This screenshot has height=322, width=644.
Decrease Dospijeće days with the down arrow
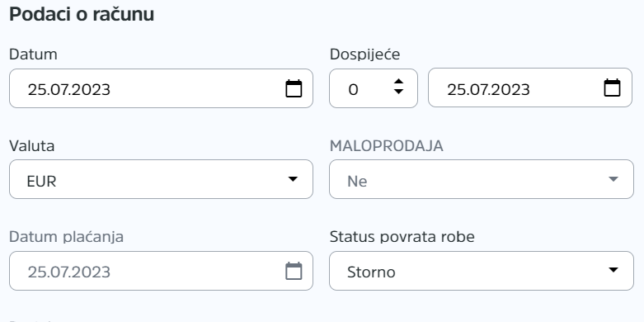pyautogui.click(x=398, y=92)
